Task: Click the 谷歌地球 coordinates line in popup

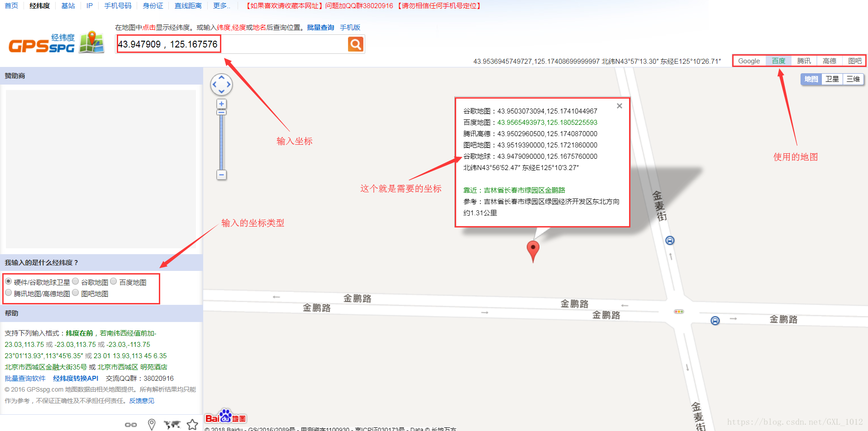Action: [x=530, y=156]
